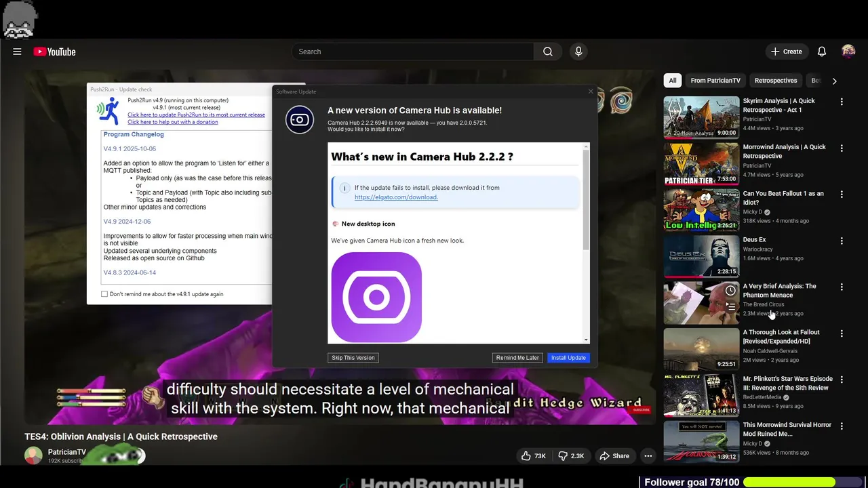This screenshot has width=868, height=488.
Task: Open options for Can You Beat Fallout 1
Action: [x=842, y=195]
